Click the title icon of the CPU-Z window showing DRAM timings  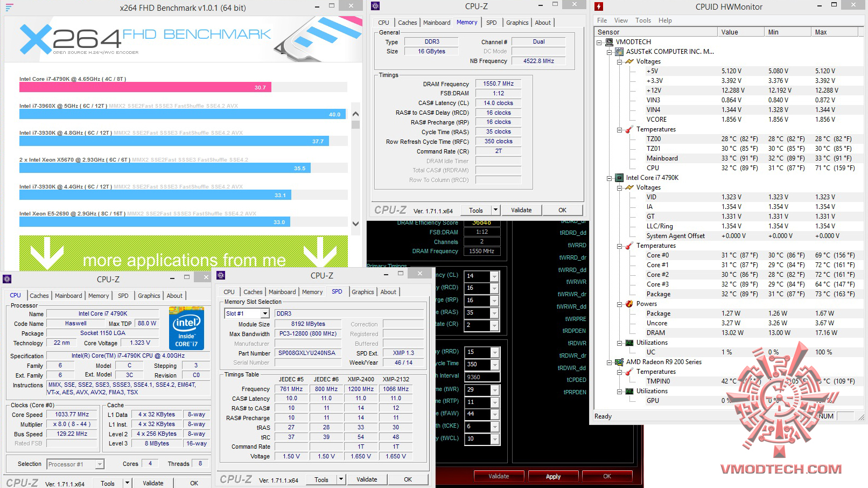click(375, 6)
